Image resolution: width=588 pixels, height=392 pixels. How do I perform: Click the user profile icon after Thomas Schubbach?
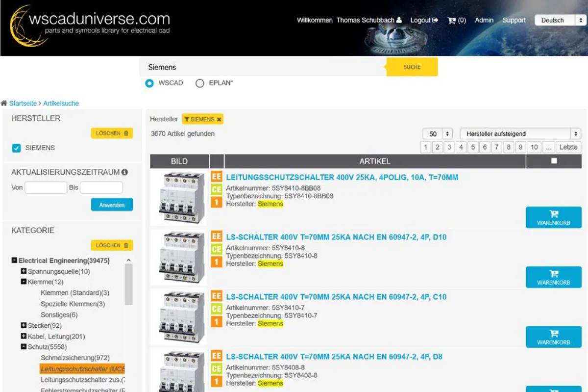coord(399,21)
